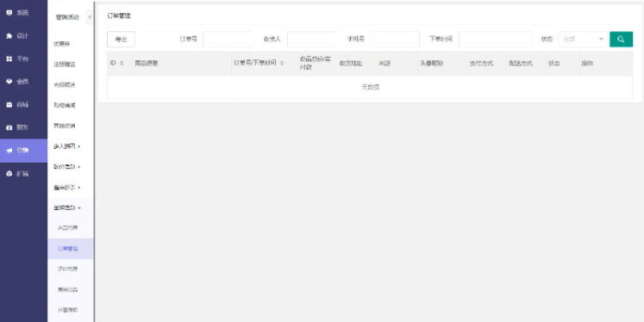Open the 财务 section via its wallet icon
Screen dimensions: 644x322
coord(9,127)
